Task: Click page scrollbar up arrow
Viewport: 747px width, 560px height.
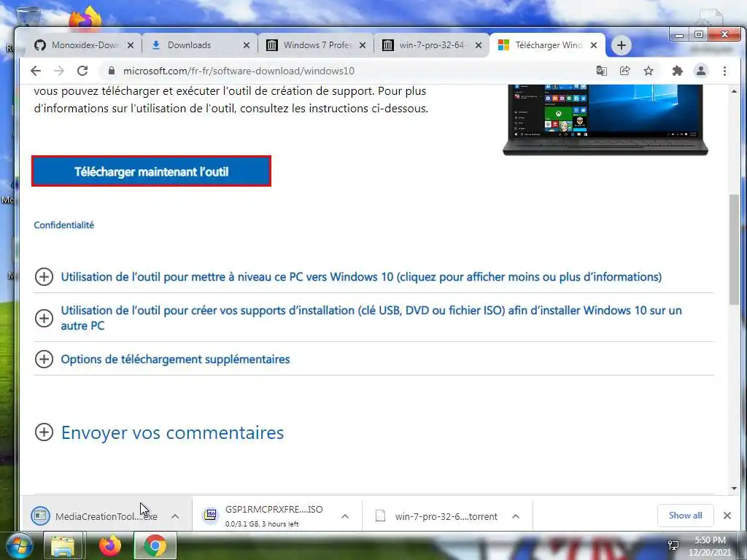Action: [734, 90]
